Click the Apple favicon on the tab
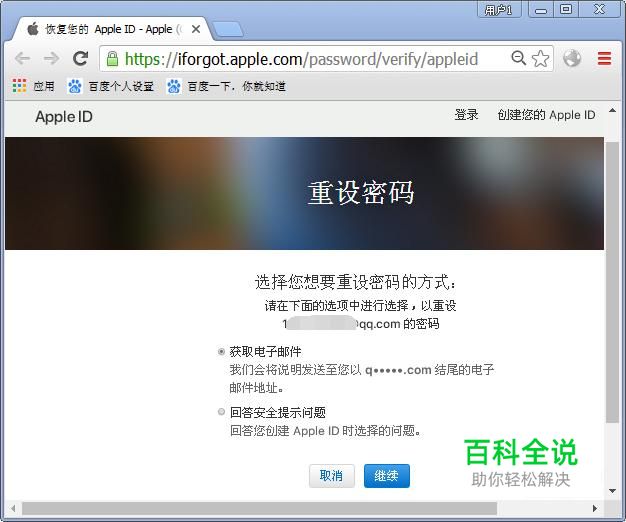626x522 pixels. click(x=33, y=29)
